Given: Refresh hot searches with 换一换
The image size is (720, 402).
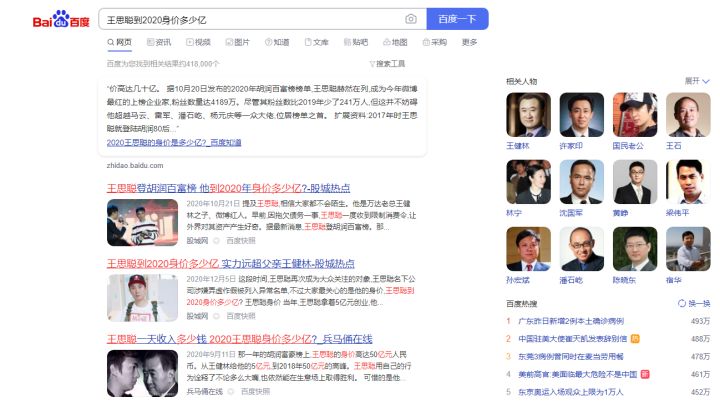Looking at the screenshot, I should (x=694, y=303).
